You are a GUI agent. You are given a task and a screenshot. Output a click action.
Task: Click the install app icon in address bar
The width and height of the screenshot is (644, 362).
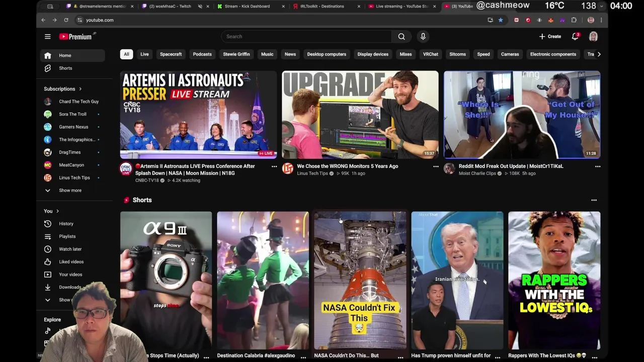pos(490,20)
